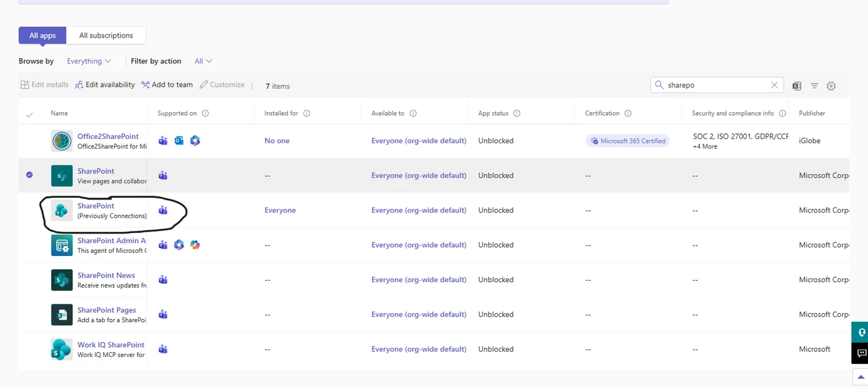Click the '7 items' count text
Image resolution: width=868 pixels, height=388 pixels.
coord(278,86)
